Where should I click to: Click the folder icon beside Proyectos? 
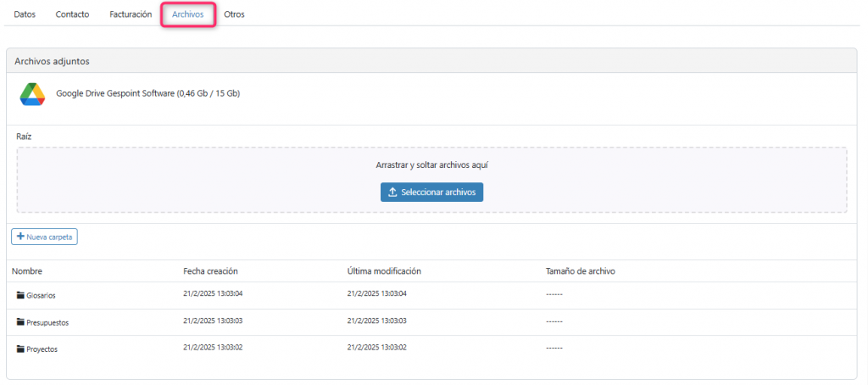coord(20,349)
